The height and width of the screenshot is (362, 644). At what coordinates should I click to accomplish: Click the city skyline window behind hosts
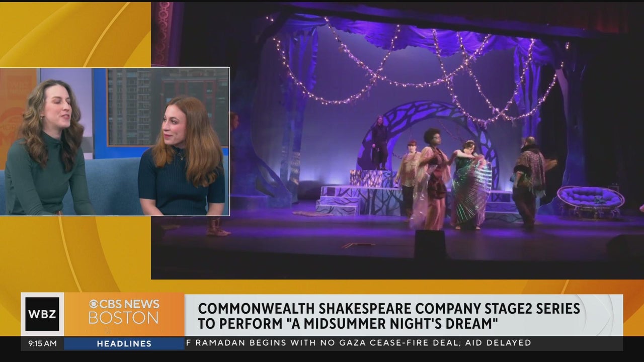click(x=168, y=106)
